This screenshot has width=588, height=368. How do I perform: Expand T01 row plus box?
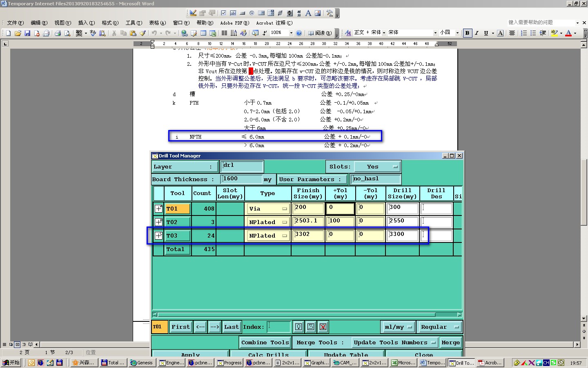click(x=158, y=209)
